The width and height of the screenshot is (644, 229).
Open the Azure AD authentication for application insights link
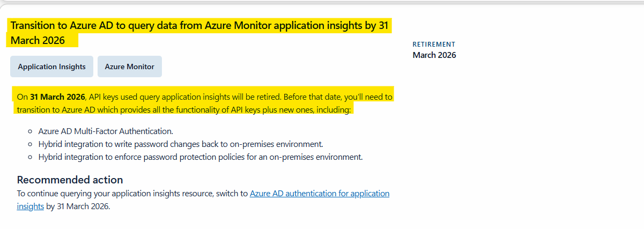[203, 200]
